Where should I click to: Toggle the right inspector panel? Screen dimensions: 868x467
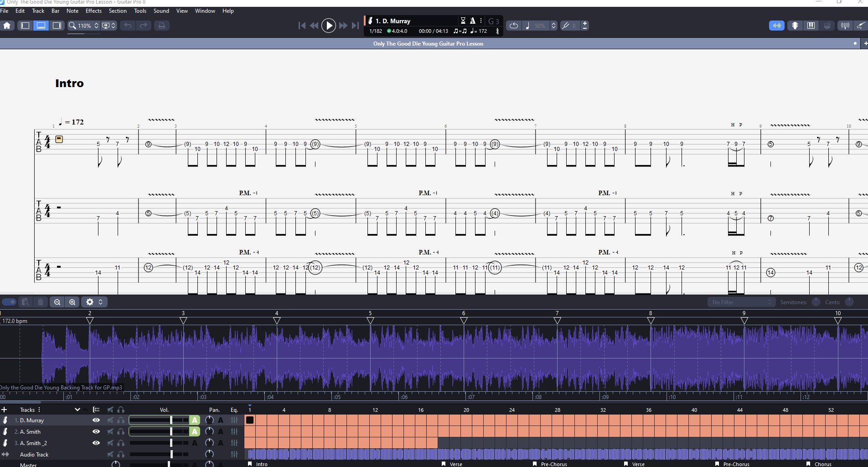click(x=57, y=26)
